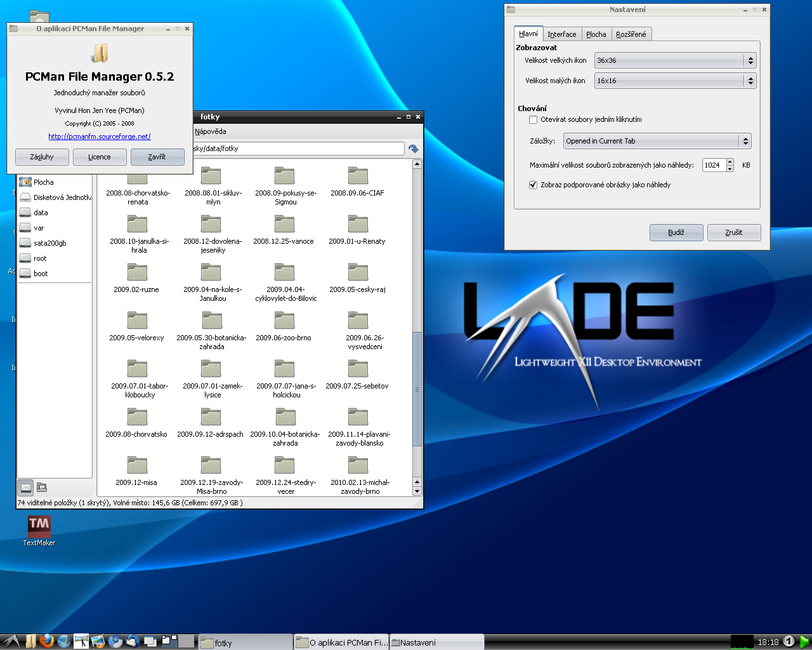812x650 pixels.
Task: Click the logout button with number one
Action: [x=789, y=642]
